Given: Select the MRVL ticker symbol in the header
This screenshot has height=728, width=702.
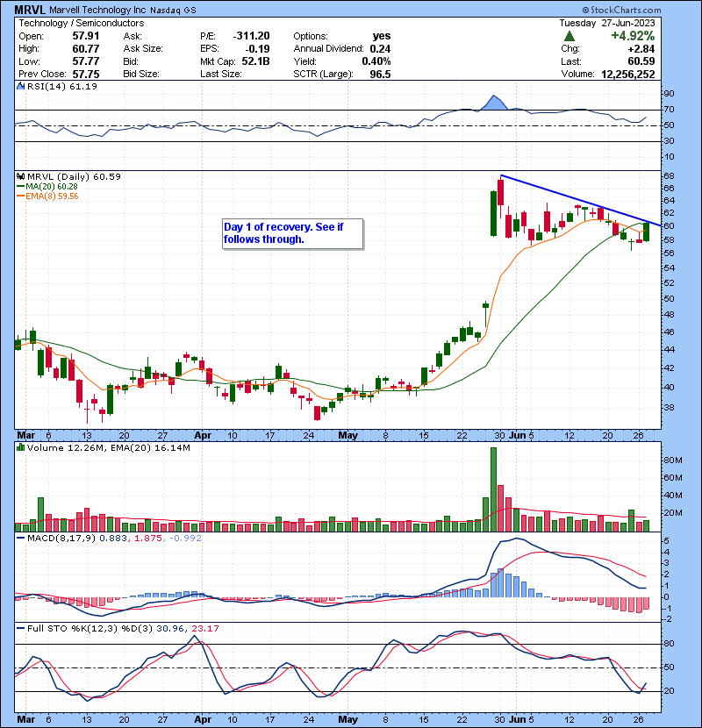Looking at the screenshot, I should point(30,10).
